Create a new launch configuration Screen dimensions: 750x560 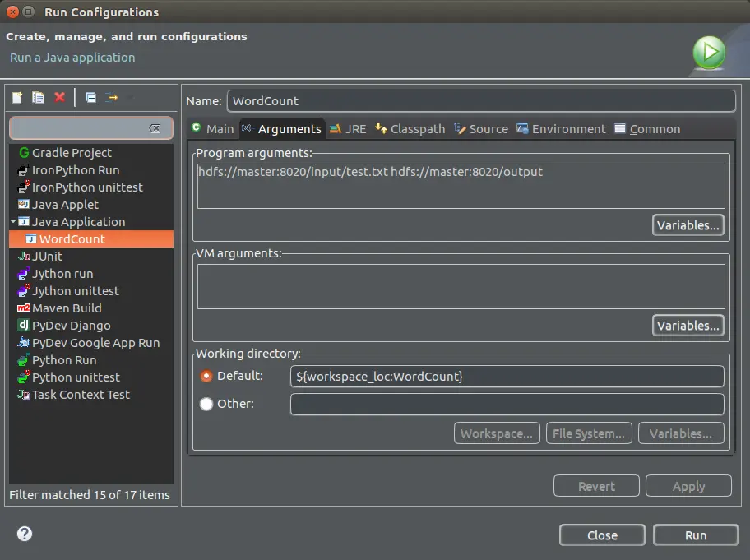[17, 98]
